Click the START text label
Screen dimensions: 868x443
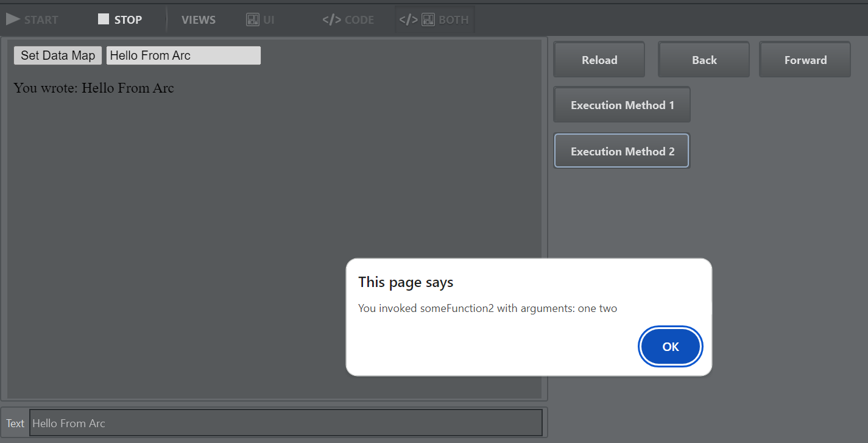[x=41, y=19]
